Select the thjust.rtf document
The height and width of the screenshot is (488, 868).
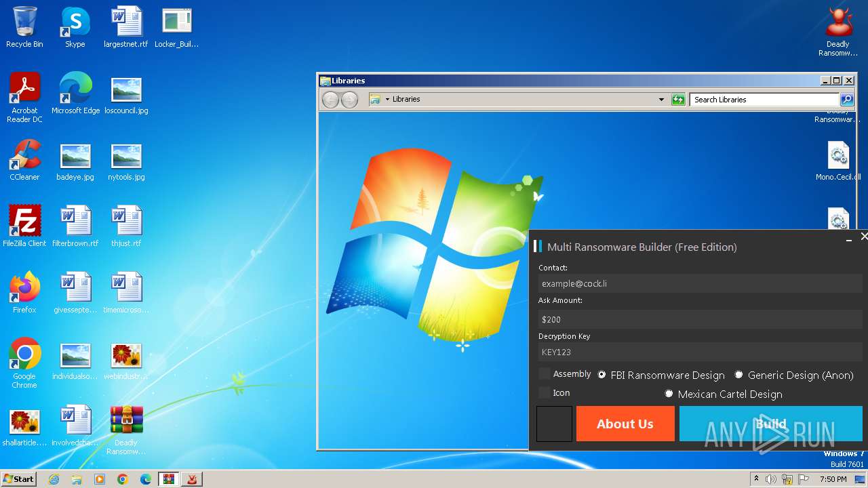[126, 226]
